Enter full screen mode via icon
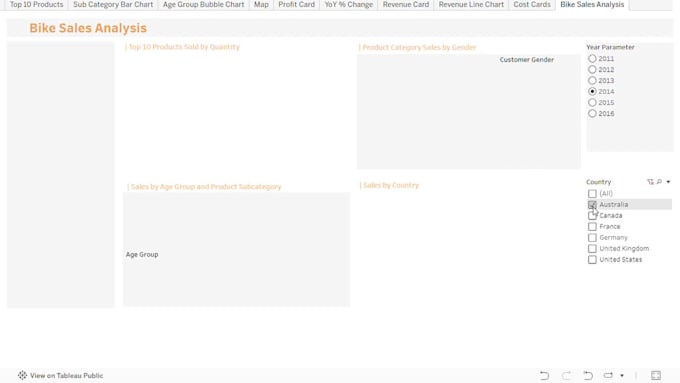 (656, 375)
